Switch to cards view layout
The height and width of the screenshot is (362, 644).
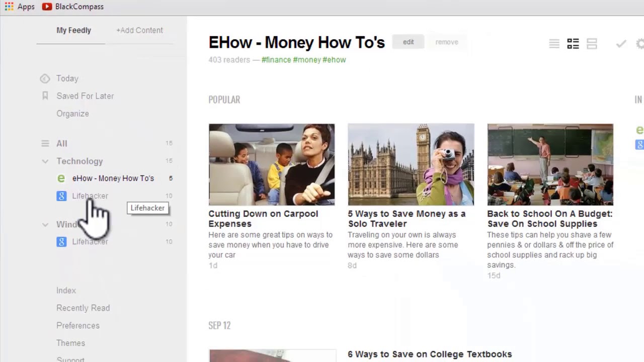592,44
